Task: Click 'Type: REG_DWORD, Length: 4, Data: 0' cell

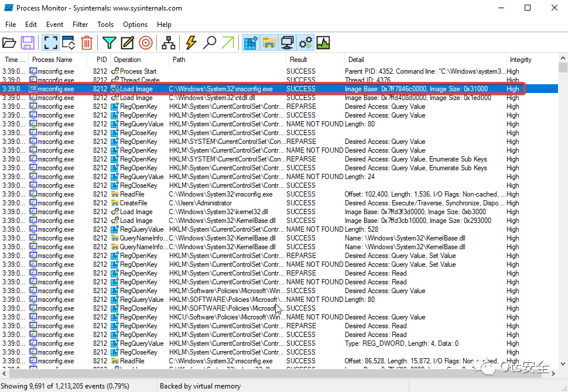Action: click(401, 343)
